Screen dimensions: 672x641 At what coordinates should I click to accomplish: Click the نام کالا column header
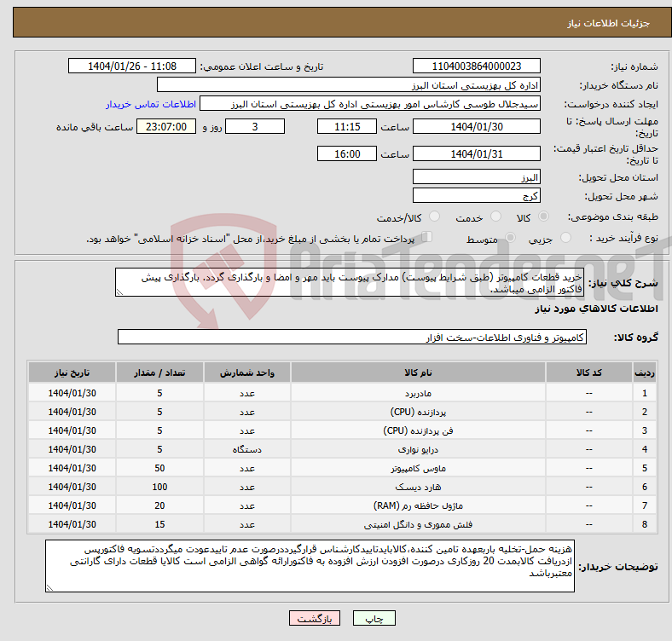(418, 372)
